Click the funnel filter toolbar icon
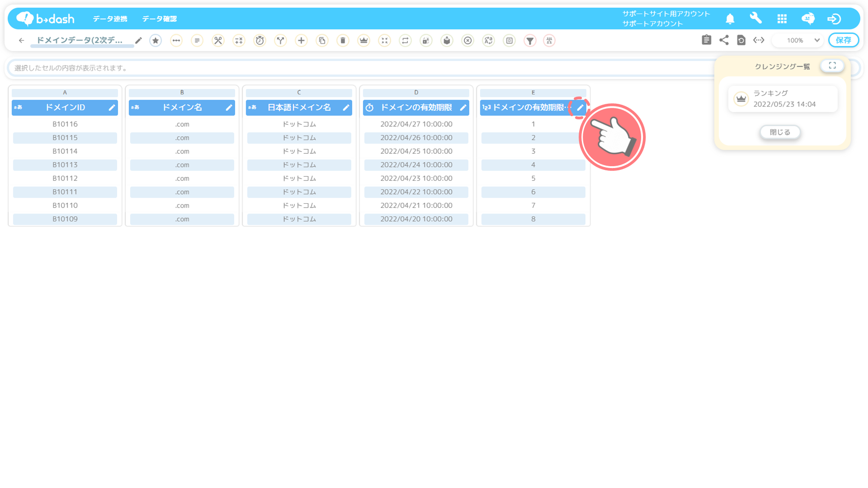The width and height of the screenshot is (868, 488). click(x=530, y=40)
